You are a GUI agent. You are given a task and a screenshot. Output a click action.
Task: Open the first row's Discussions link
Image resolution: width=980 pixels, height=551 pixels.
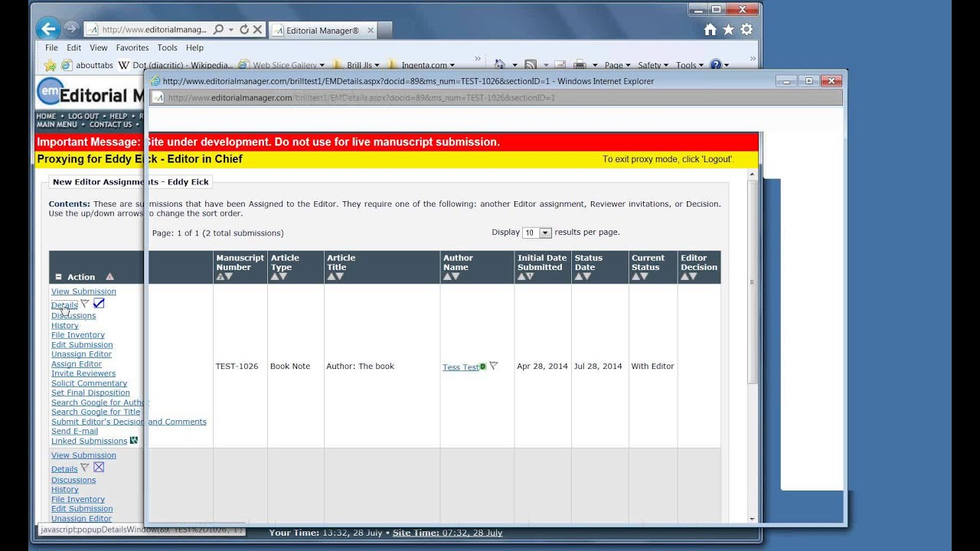73,315
